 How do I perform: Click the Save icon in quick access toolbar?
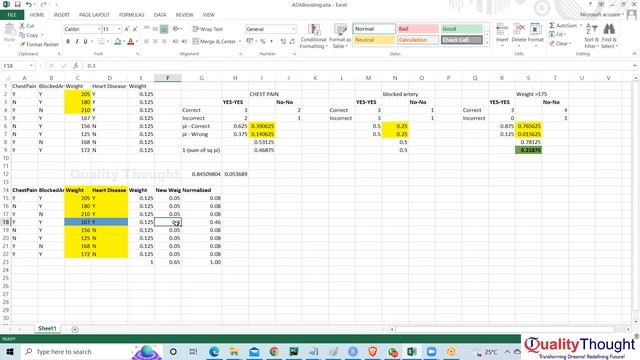pos(17,4)
